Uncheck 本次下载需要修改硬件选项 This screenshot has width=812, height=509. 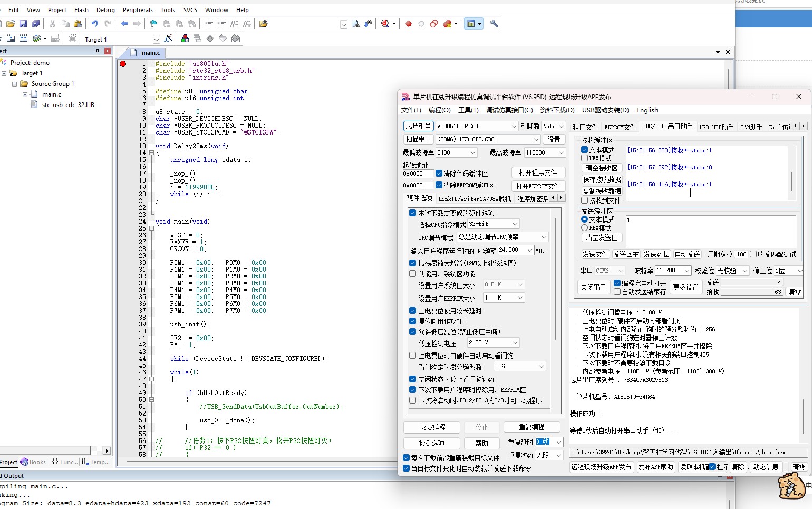pyautogui.click(x=413, y=213)
